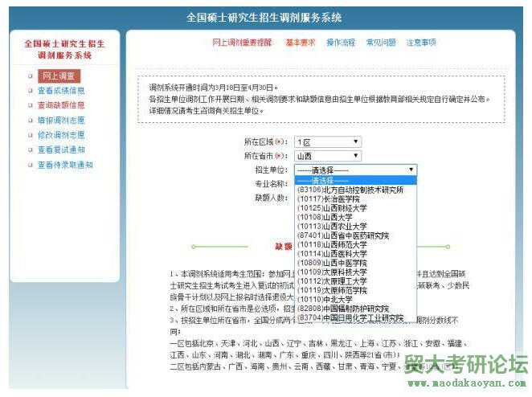Choose (82808)中国辐射防护研究院 from the list
Screen dimensions: 532x397
(355, 309)
